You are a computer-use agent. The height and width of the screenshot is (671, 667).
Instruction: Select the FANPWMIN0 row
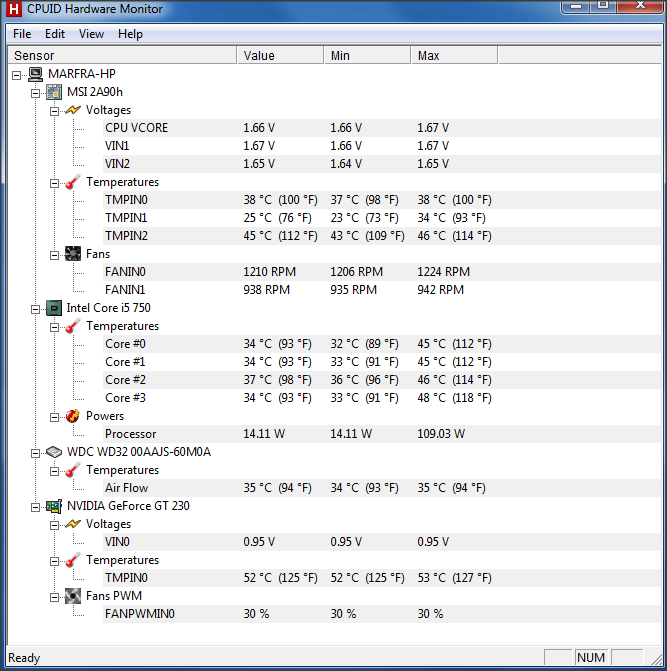pos(382,614)
